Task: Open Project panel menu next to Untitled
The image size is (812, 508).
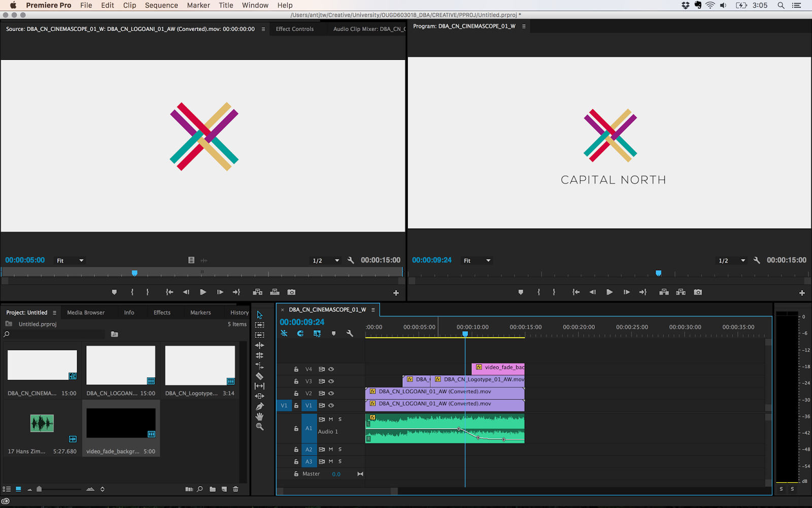Action: click(x=54, y=313)
